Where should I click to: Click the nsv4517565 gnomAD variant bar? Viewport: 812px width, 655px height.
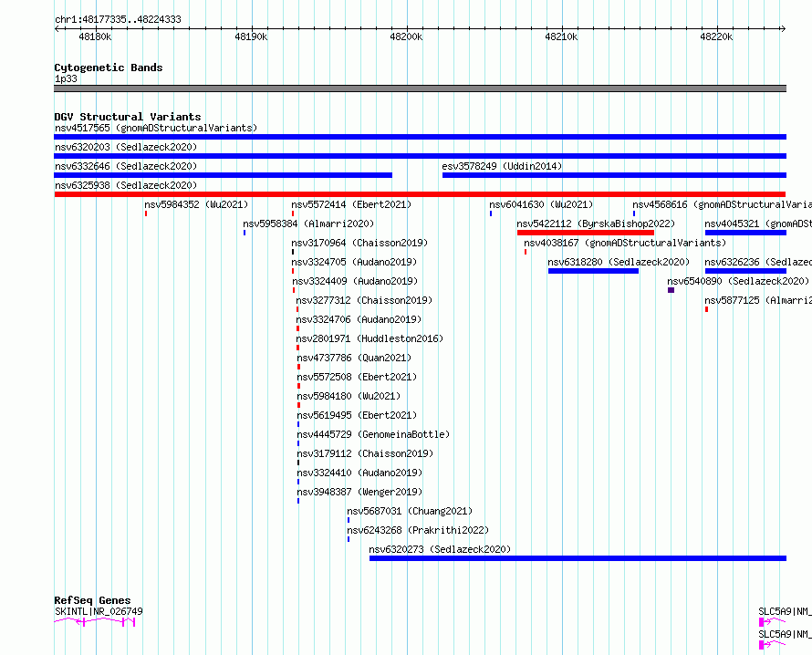(x=420, y=137)
